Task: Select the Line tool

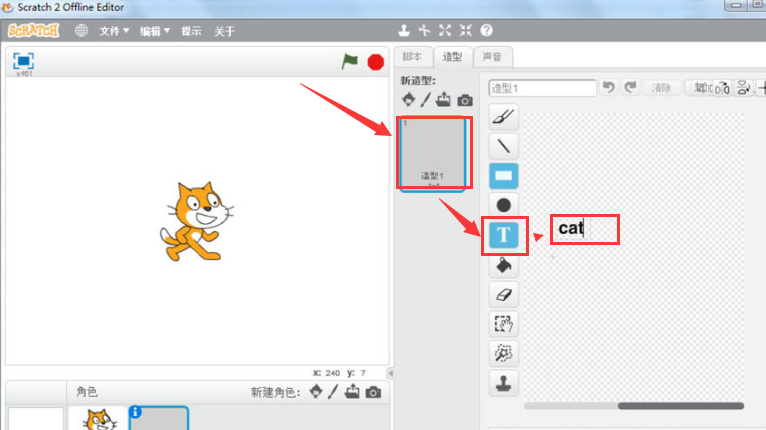Action: (503, 146)
